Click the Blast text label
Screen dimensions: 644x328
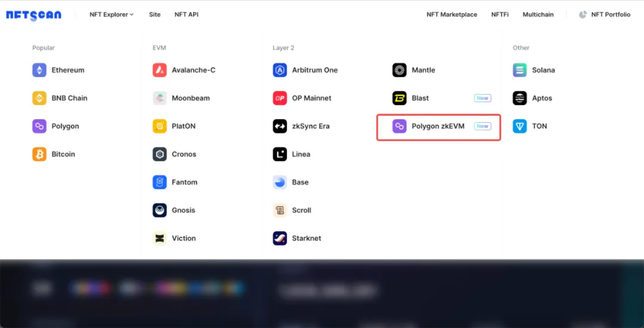[420, 98]
